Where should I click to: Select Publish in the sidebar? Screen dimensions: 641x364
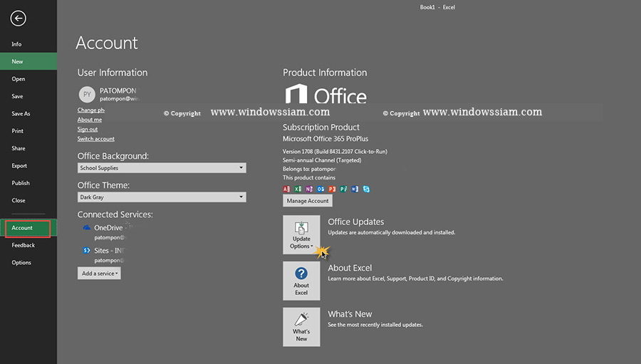point(28,183)
